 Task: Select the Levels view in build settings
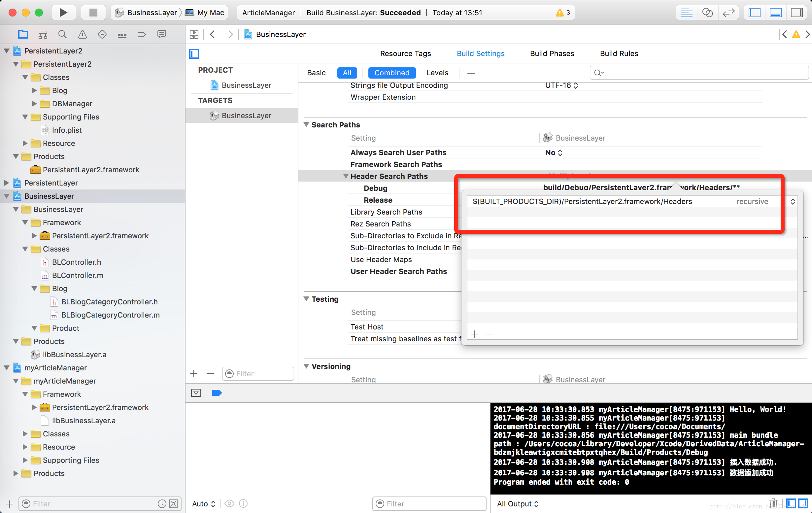pos(437,73)
